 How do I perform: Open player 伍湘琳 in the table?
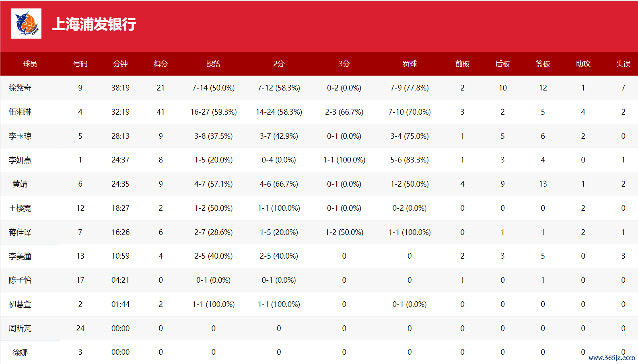click(20, 112)
